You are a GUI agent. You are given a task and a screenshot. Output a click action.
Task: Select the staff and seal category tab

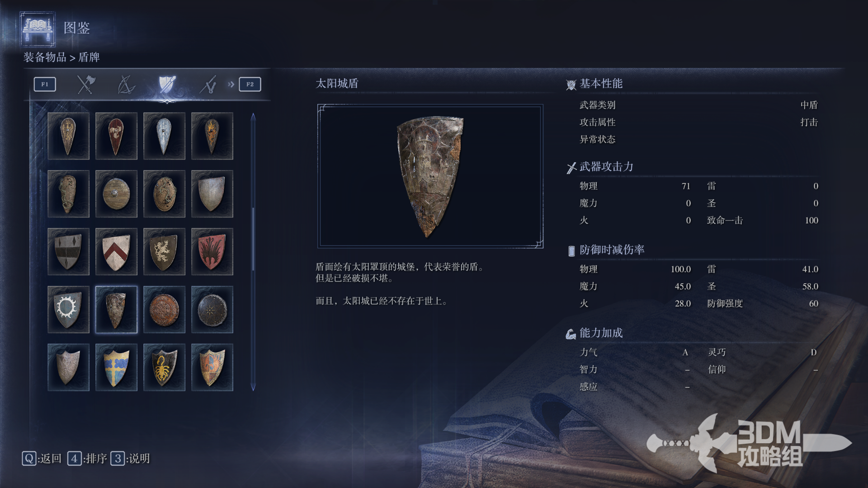point(208,84)
